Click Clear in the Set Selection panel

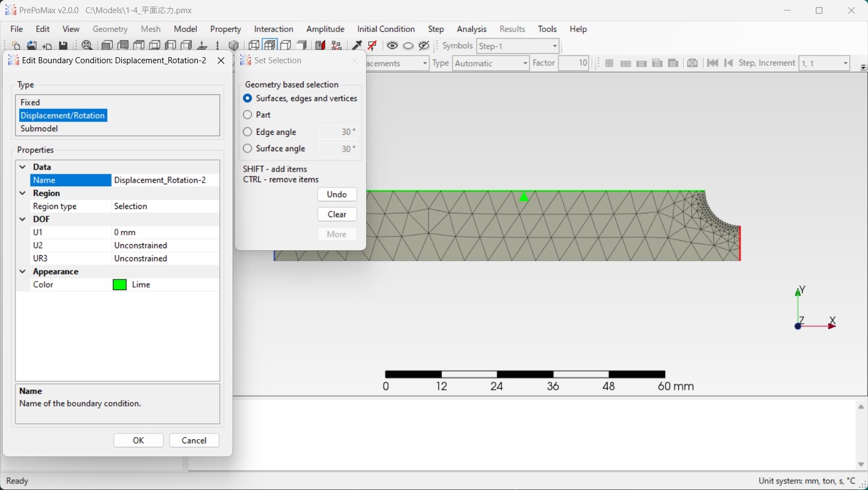pos(337,214)
